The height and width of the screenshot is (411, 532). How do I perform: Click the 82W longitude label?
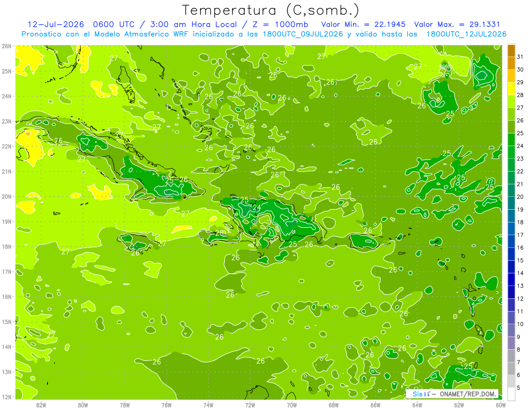tap(41, 405)
